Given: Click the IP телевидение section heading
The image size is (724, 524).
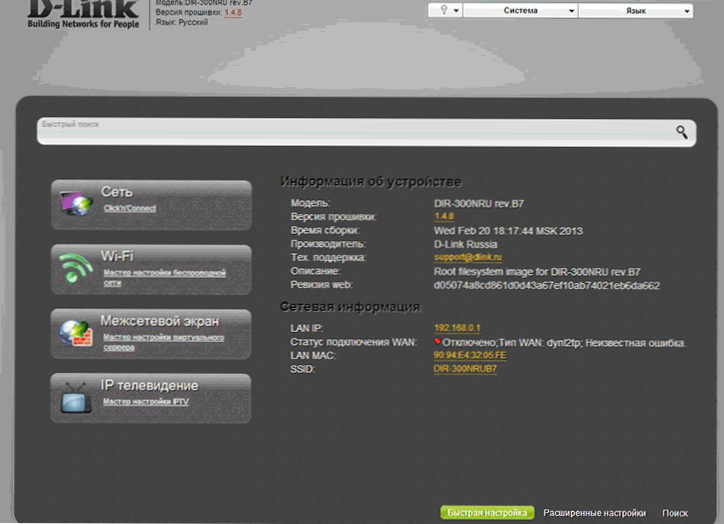Looking at the screenshot, I should [x=149, y=385].
